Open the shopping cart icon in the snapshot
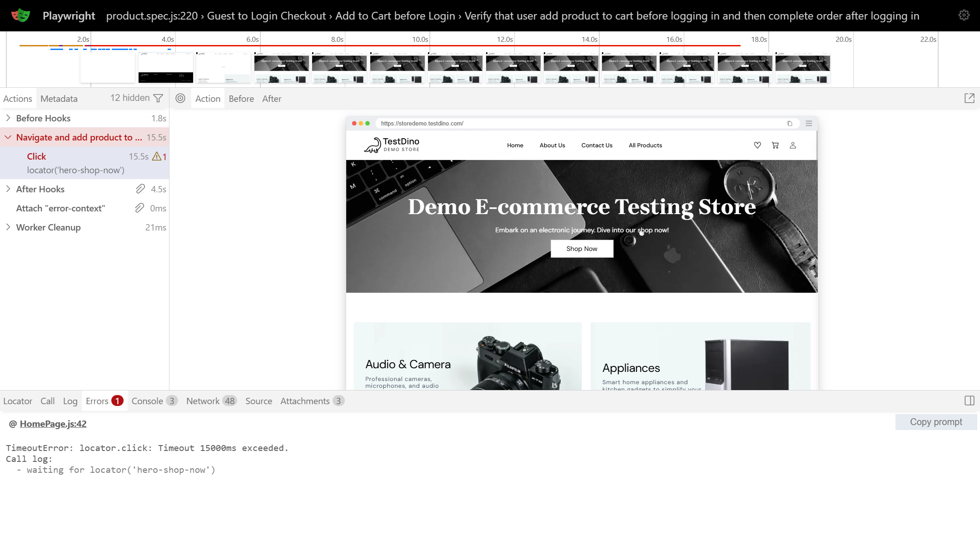 [775, 145]
